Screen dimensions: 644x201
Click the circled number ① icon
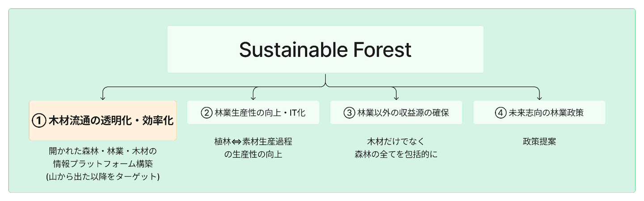pos(39,121)
